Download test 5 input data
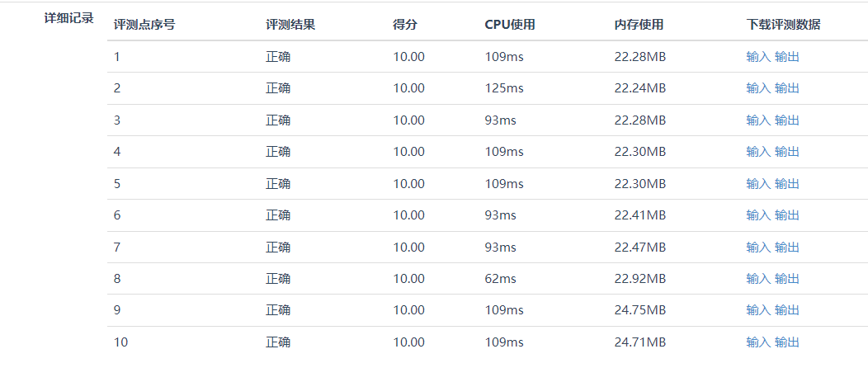The image size is (868, 382). tap(758, 183)
